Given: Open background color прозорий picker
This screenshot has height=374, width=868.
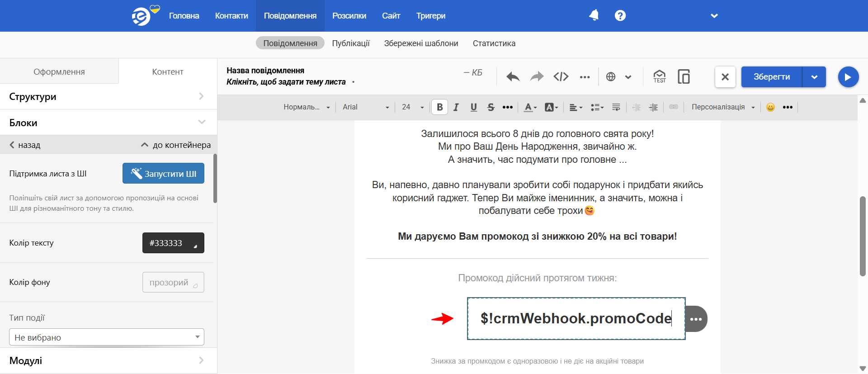Looking at the screenshot, I should [173, 282].
